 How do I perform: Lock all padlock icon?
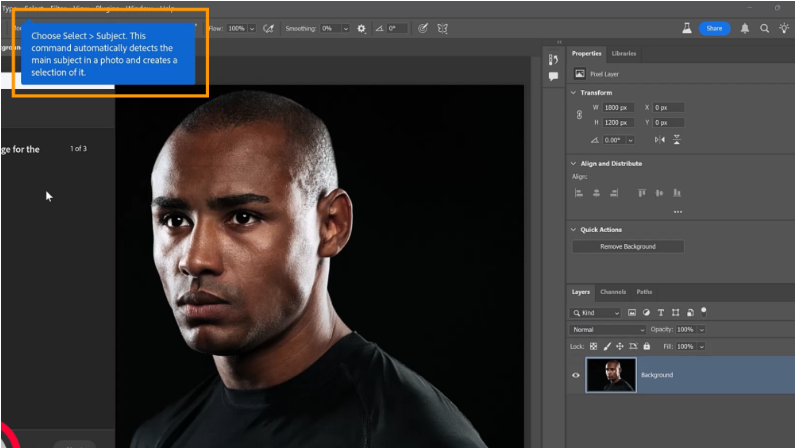646,347
